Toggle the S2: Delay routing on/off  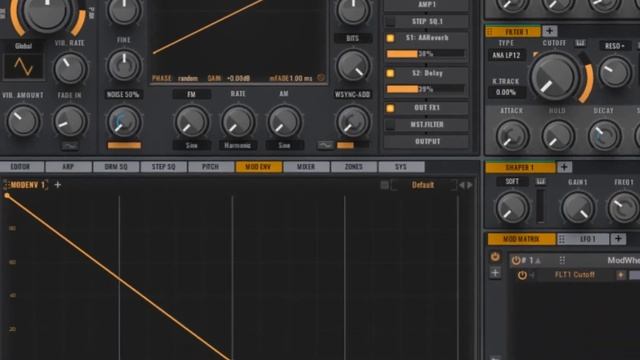tap(390, 73)
